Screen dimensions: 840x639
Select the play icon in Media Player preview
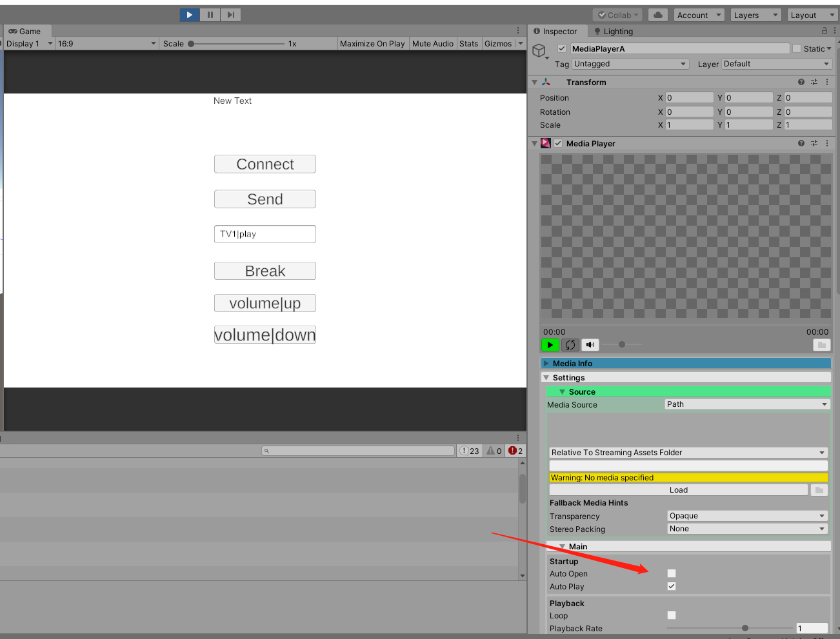click(x=550, y=344)
